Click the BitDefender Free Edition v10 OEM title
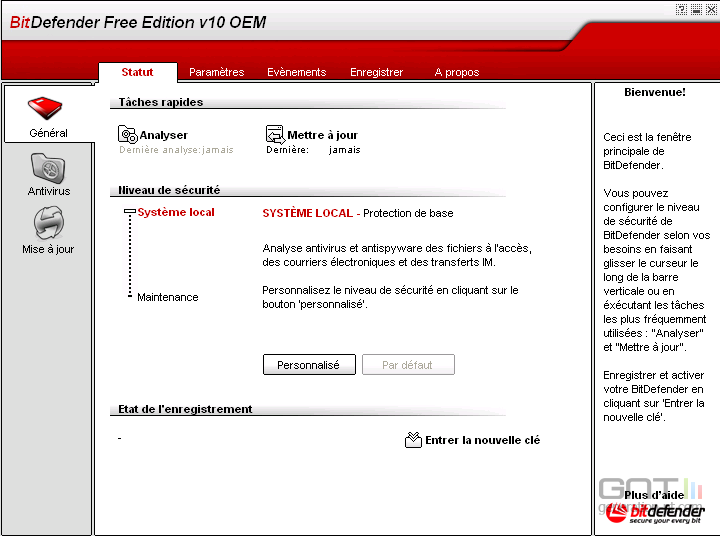The image size is (720, 536). pyautogui.click(x=138, y=22)
